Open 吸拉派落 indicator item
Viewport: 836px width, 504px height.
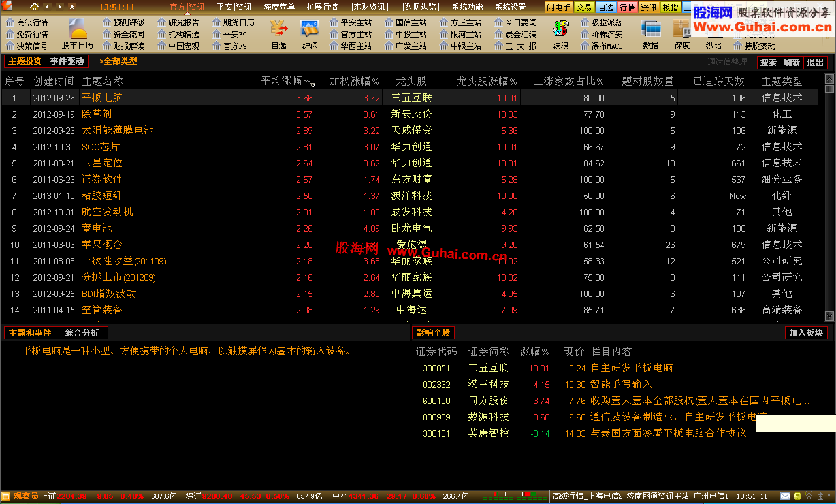[602, 22]
